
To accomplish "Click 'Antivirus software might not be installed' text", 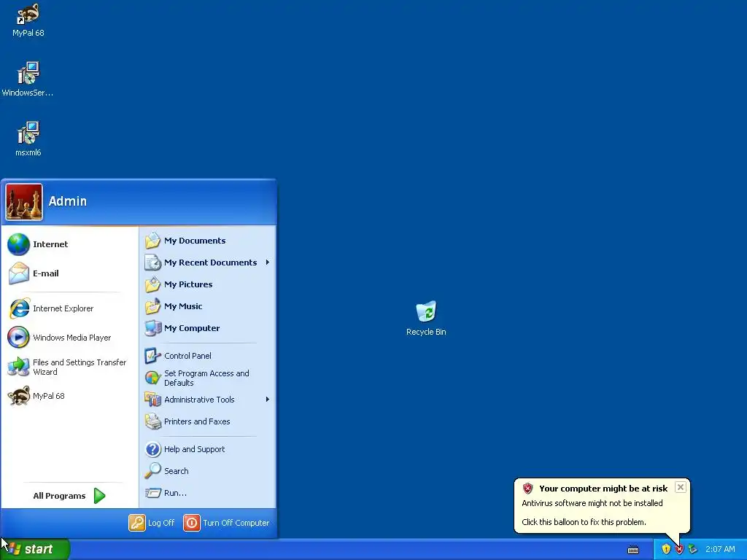I will tap(592, 503).
